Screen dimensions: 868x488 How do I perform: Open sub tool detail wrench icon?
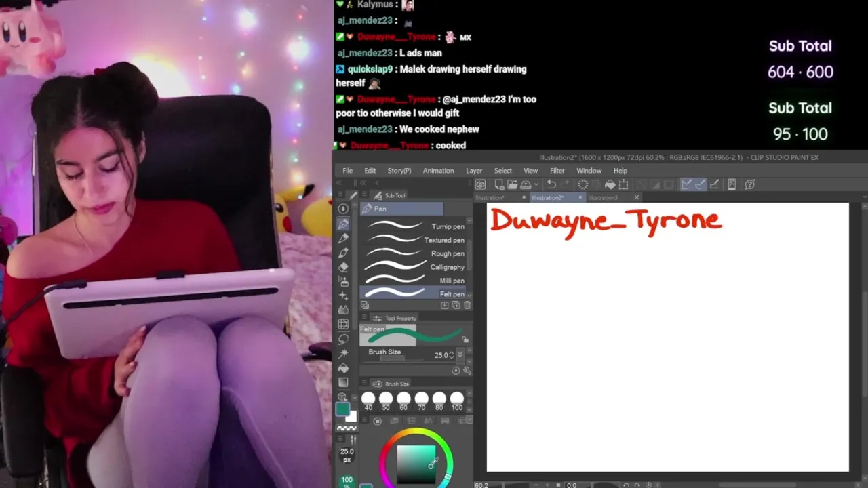[467, 371]
